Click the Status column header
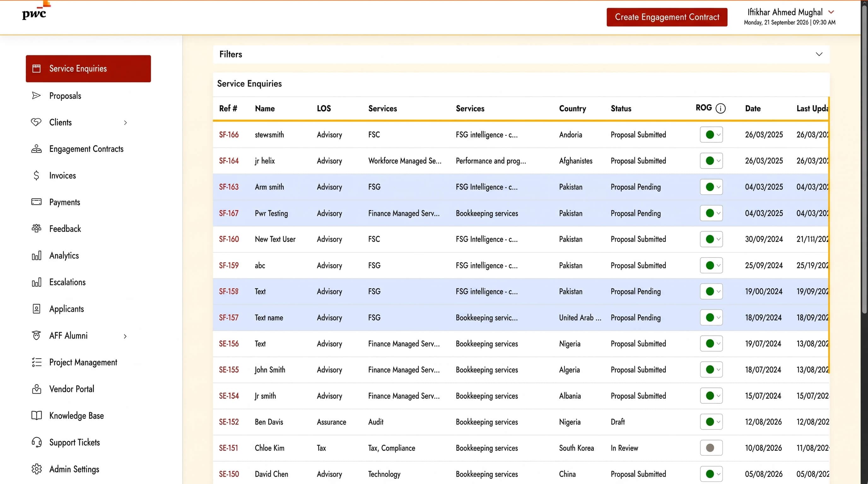Screen dimensions: 868x484 coord(621,108)
